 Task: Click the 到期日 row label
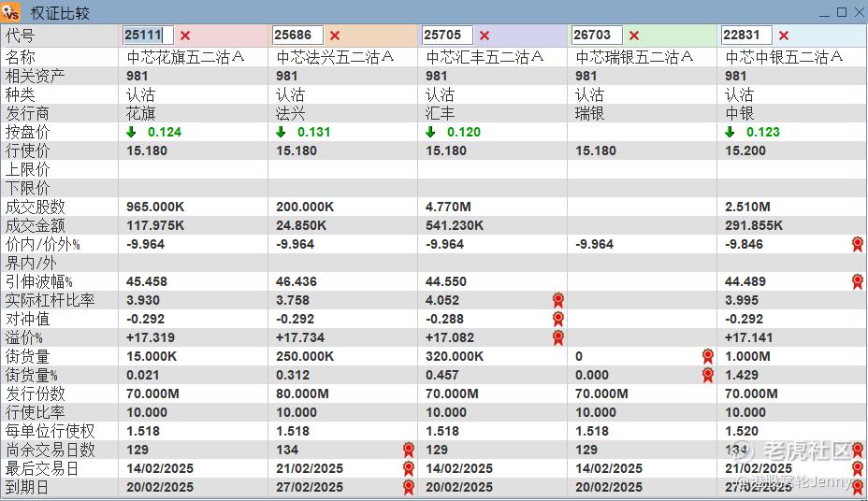pos(26,487)
